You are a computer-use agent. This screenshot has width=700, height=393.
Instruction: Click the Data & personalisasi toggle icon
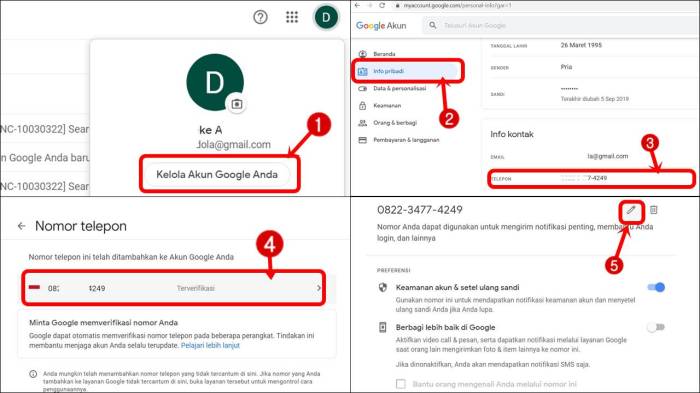362,88
